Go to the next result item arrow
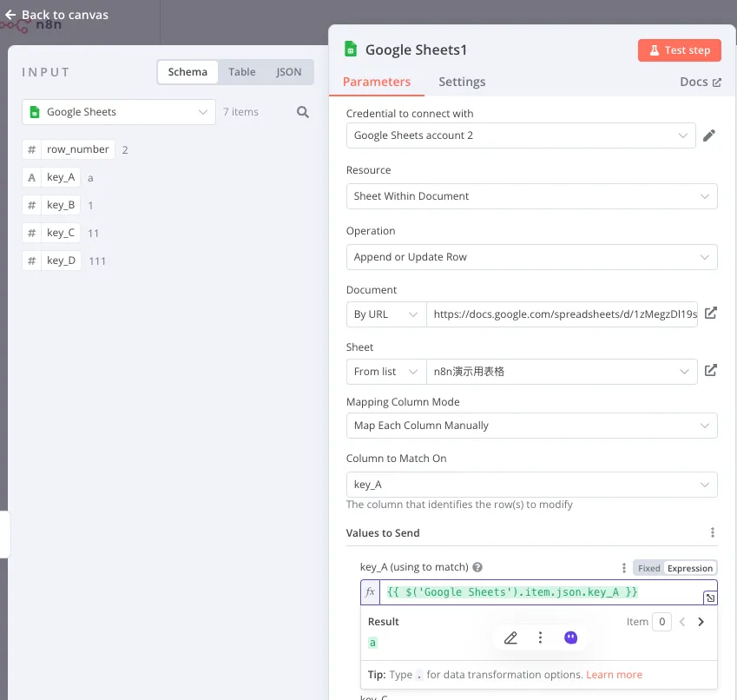Screen dimensions: 737x700 [x=701, y=622]
